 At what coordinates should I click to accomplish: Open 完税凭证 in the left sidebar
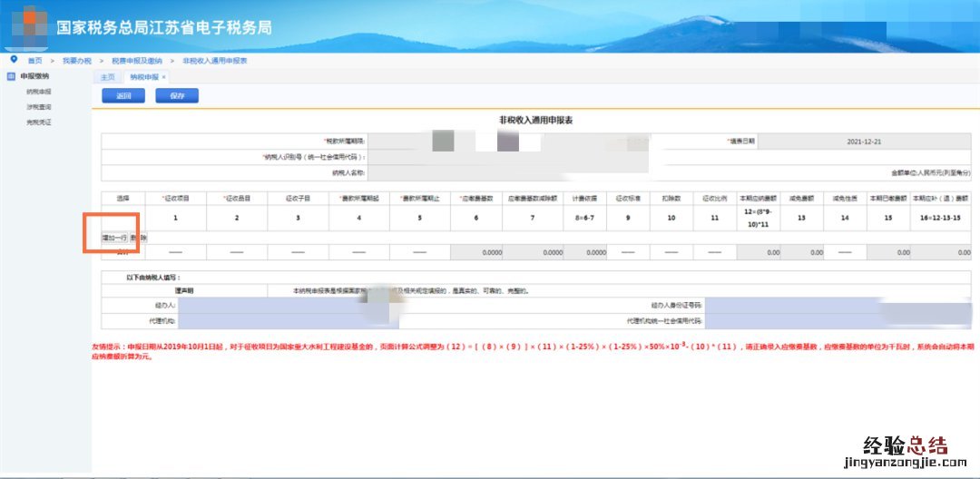click(x=38, y=121)
